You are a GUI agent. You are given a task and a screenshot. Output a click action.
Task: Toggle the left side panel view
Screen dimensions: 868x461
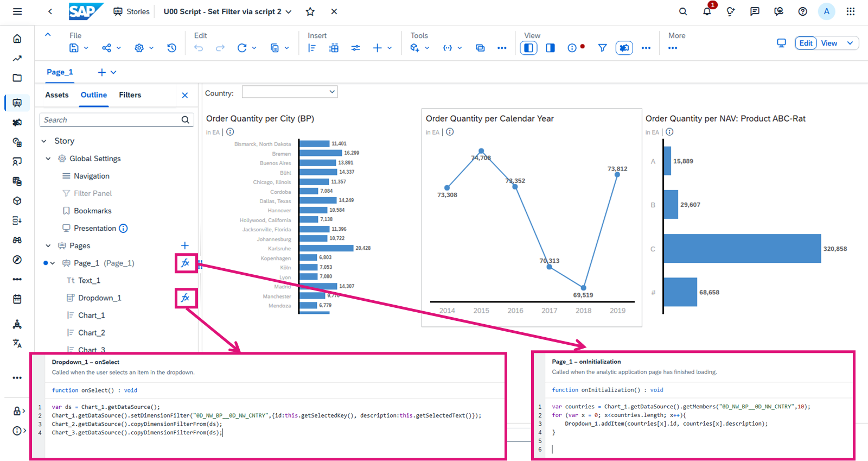point(528,48)
